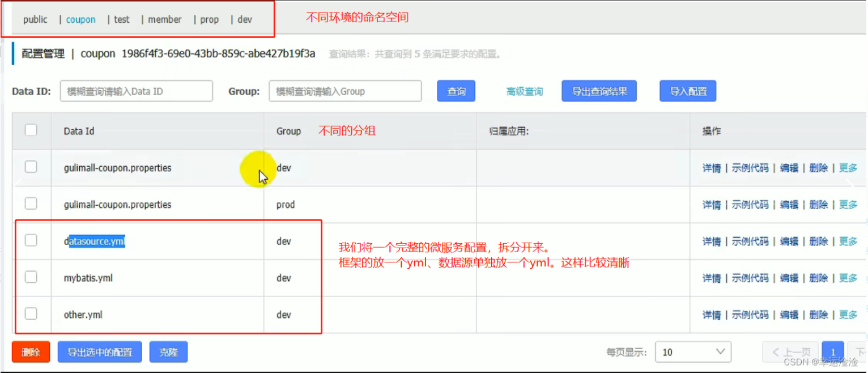Viewport: 868px width, 373px height.
Task: Click 编辑 for other.yml row
Action: 789,315
